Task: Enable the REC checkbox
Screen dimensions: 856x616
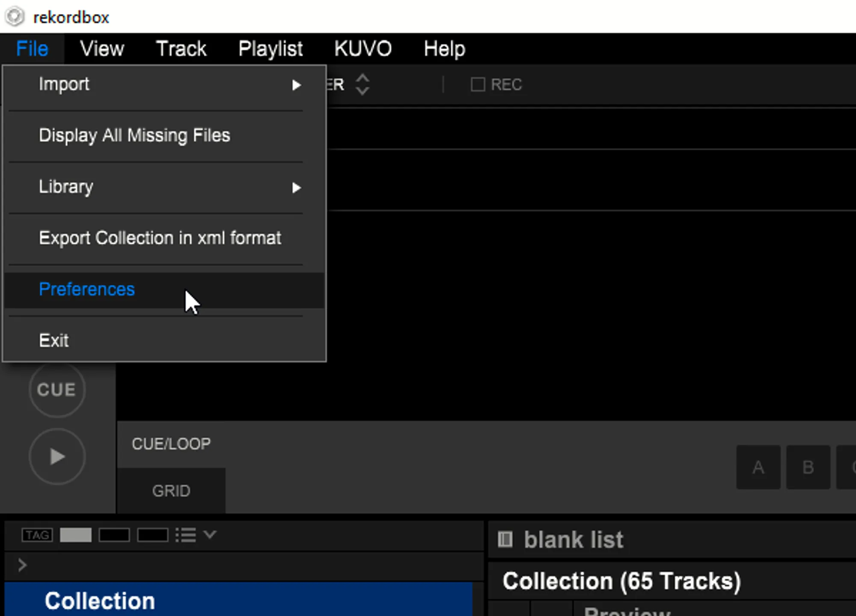Action: (x=478, y=84)
